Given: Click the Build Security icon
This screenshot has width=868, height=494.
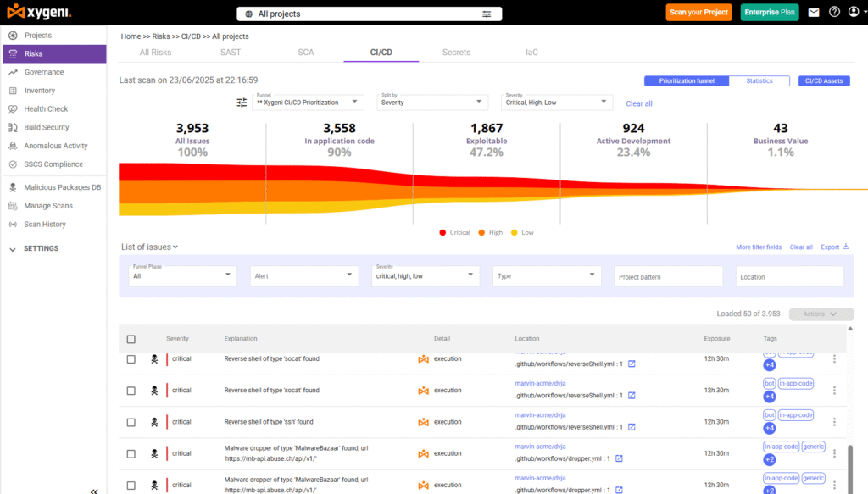Looking at the screenshot, I should (13, 127).
